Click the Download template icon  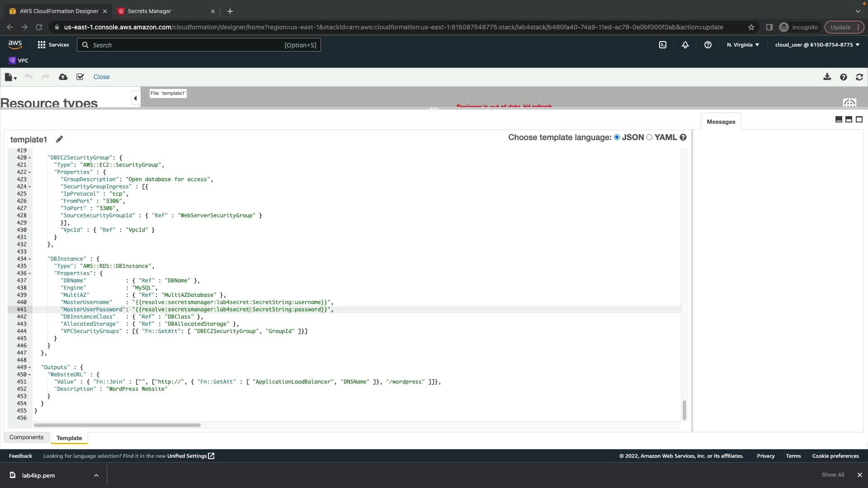click(827, 77)
